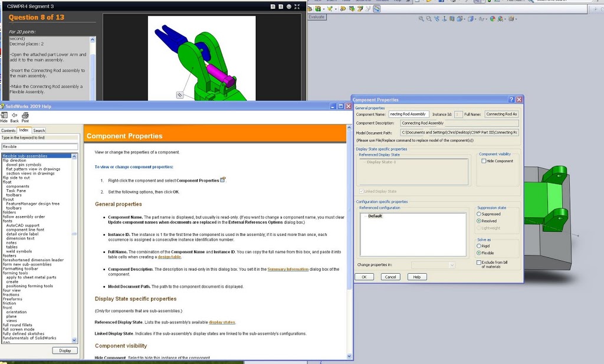Select the Suppressed radio button
The image size is (604, 364).
[479, 214]
